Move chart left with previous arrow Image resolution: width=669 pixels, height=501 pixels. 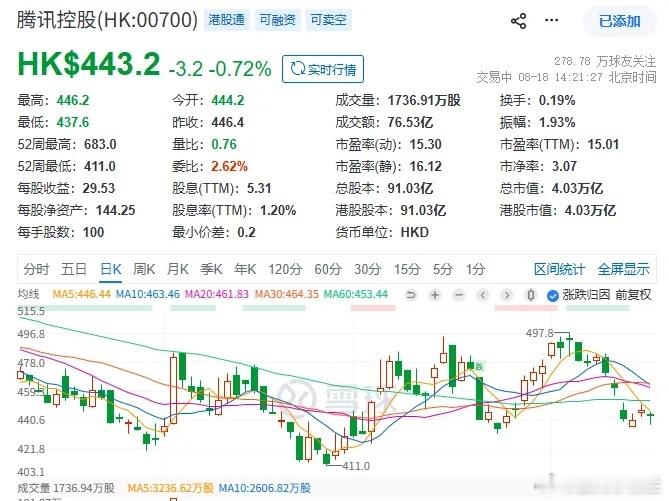(483, 295)
